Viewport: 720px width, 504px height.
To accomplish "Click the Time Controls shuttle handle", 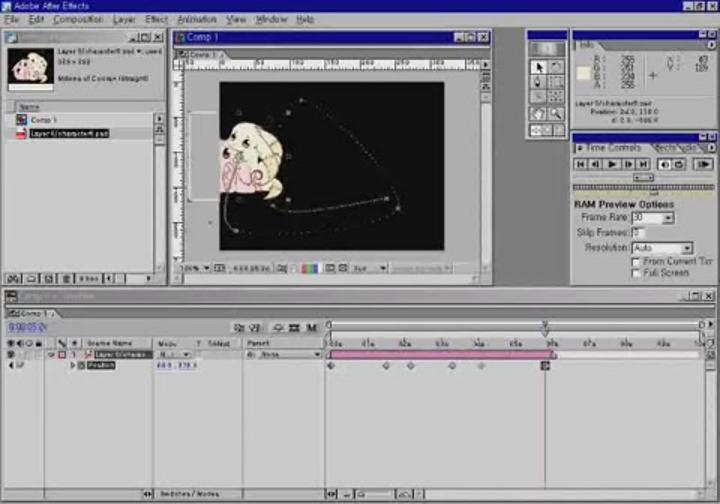I will pos(643,177).
